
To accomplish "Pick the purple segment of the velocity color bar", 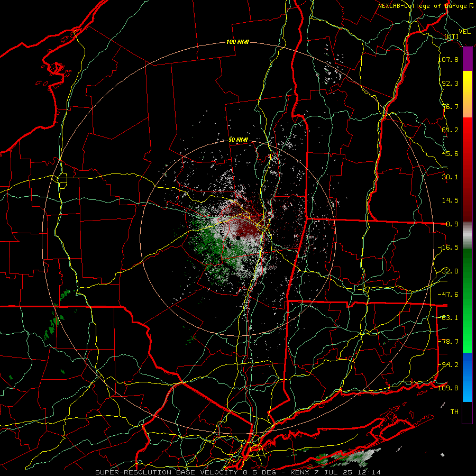I will point(467,59).
